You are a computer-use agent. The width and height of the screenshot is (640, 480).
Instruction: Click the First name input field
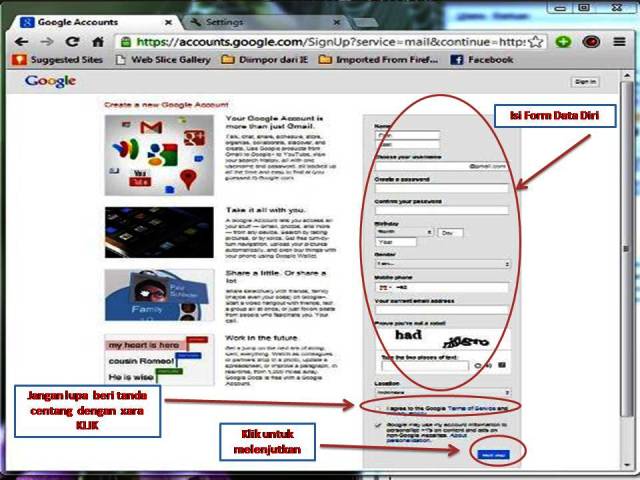coord(407,135)
